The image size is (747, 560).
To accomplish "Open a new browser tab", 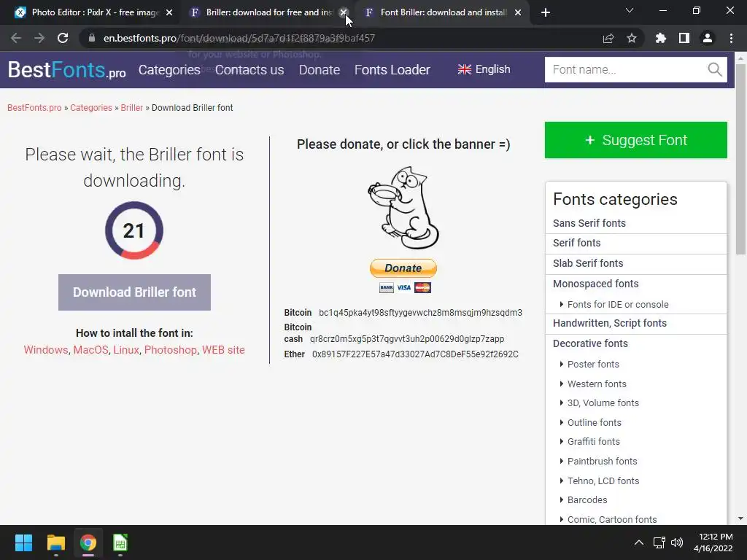I will tap(546, 12).
